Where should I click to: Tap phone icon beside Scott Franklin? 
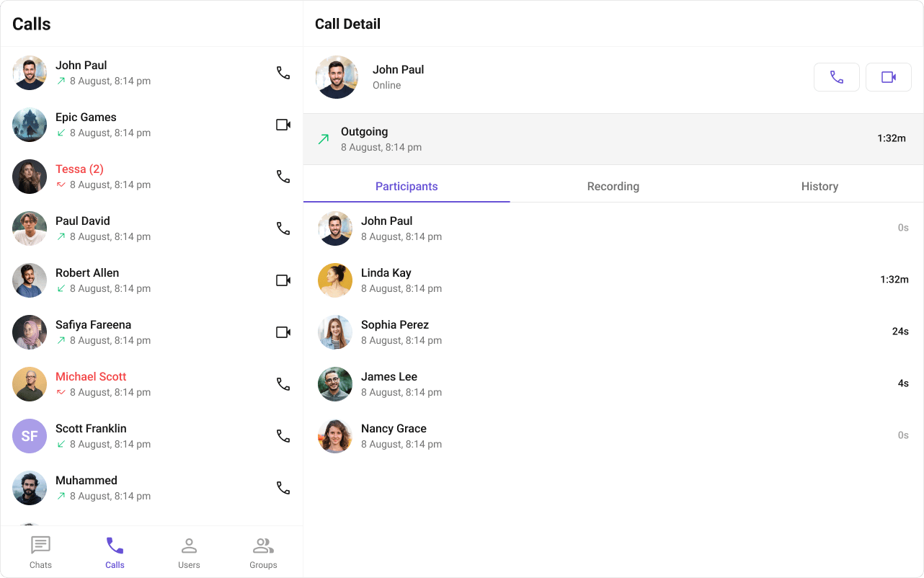(283, 436)
